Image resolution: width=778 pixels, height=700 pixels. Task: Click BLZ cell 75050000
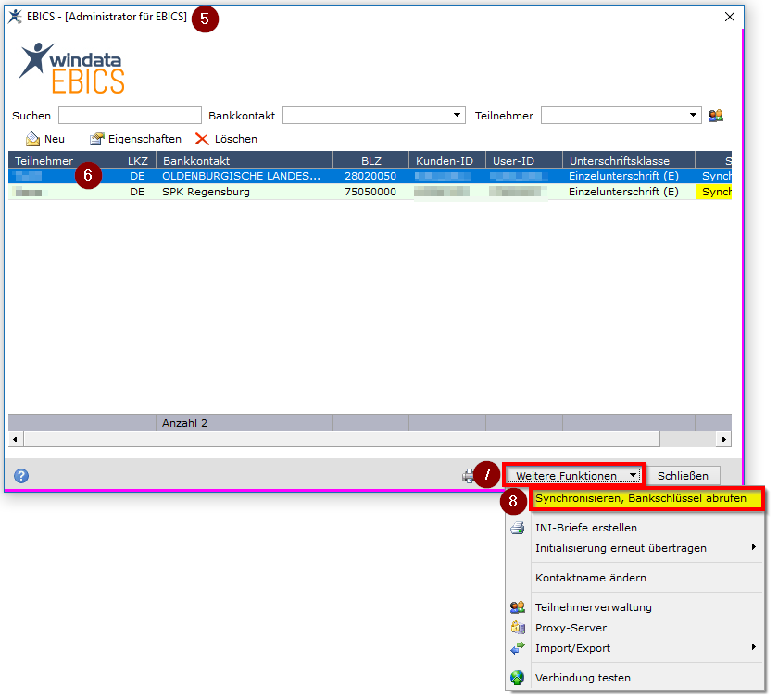370,192
